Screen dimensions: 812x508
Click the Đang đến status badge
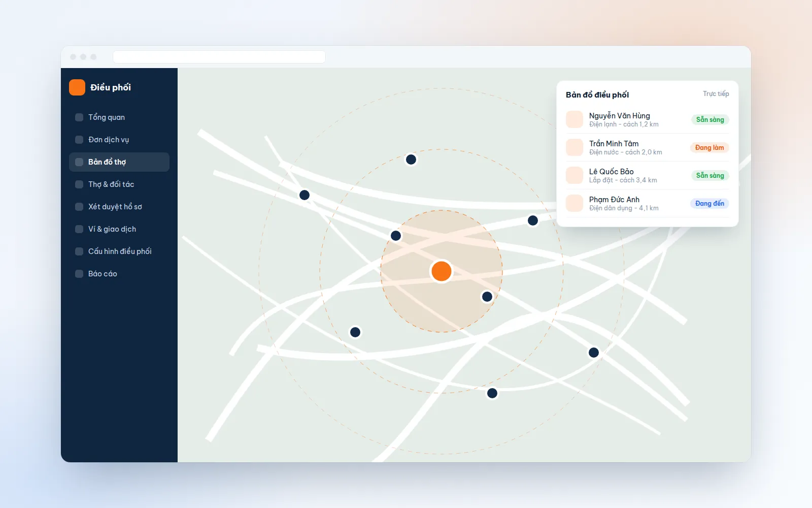(x=709, y=203)
